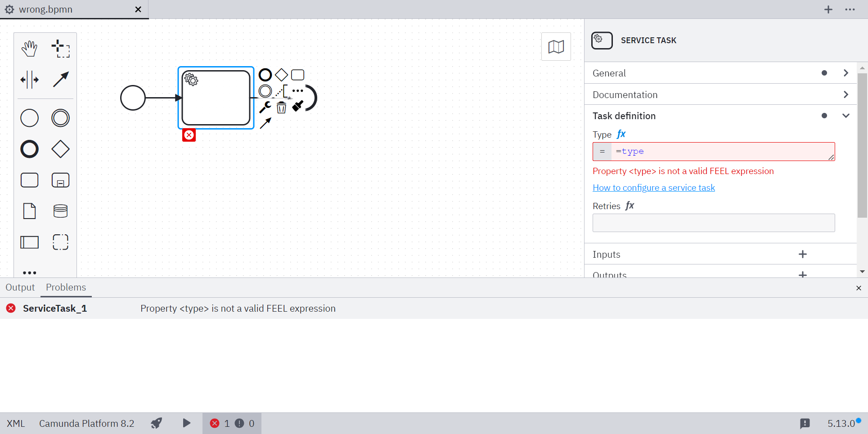Toggle FEEL fx for Type field

click(x=621, y=134)
